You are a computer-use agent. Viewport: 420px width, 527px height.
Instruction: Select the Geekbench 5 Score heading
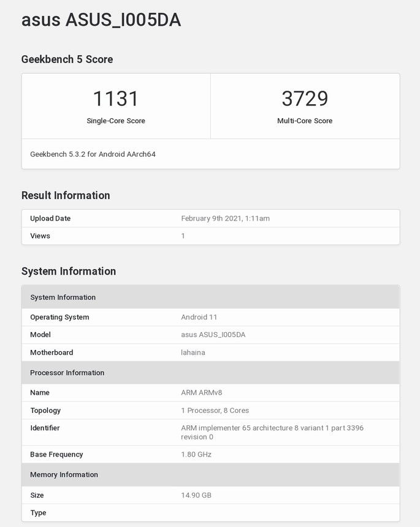coord(67,59)
